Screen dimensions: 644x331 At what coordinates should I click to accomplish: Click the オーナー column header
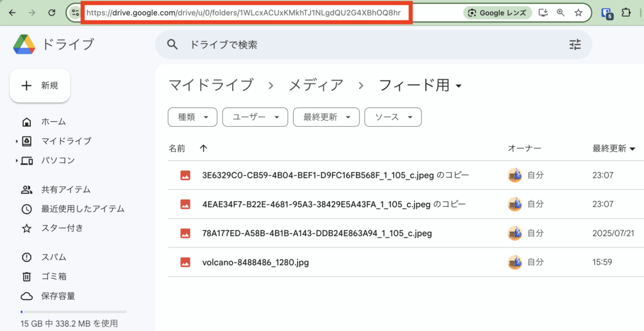click(525, 148)
